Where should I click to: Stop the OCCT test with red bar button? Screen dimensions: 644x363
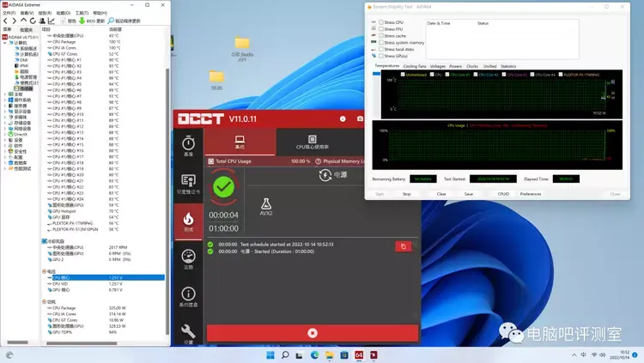pyautogui.click(x=313, y=333)
